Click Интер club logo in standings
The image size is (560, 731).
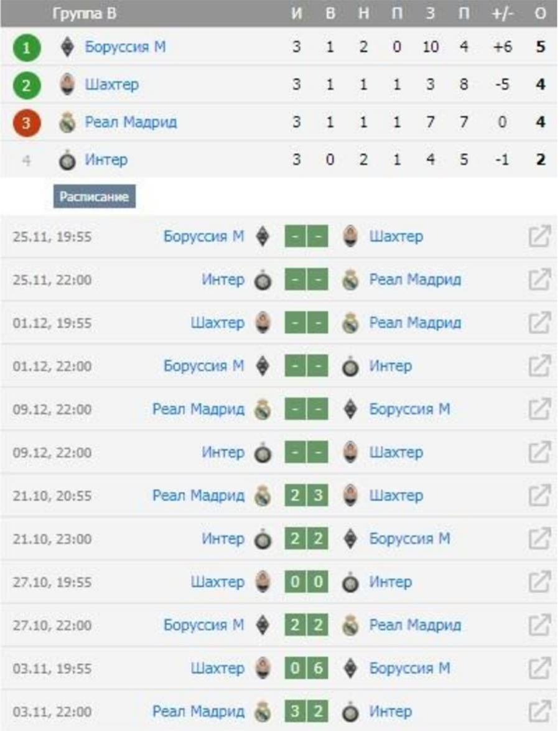[68, 161]
